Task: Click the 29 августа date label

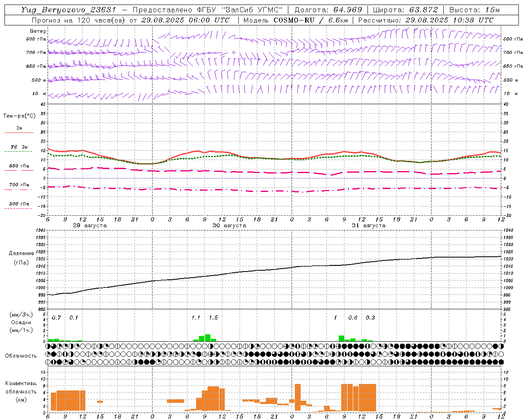Action: click(90, 226)
